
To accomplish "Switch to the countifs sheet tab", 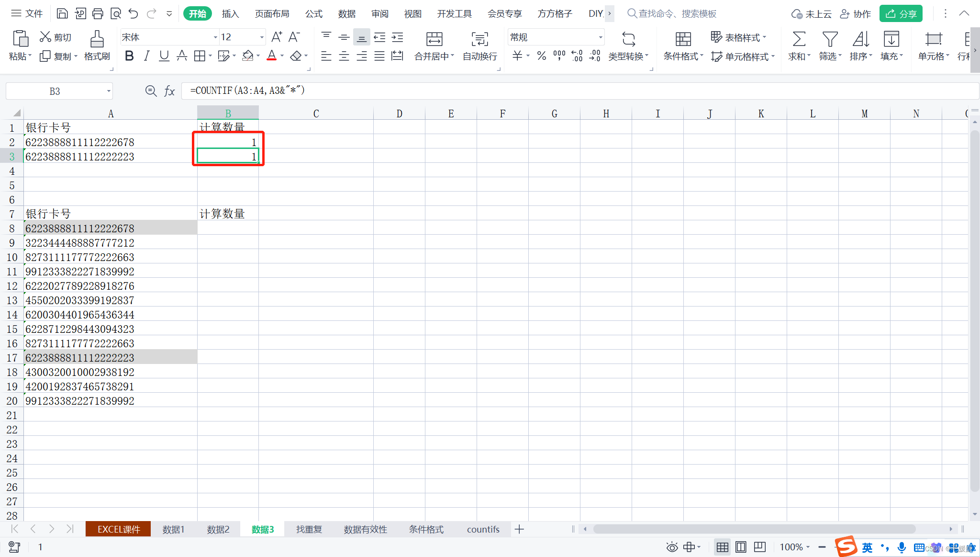I will point(483,529).
